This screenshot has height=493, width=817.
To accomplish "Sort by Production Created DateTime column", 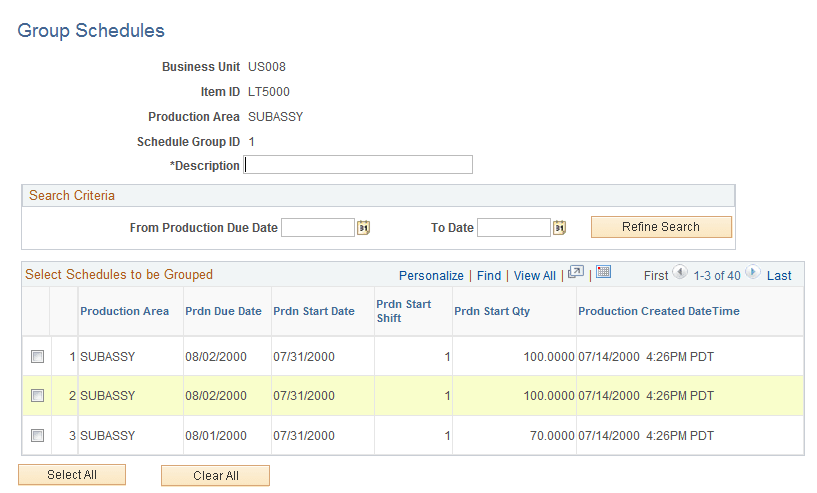I will click(x=659, y=311).
